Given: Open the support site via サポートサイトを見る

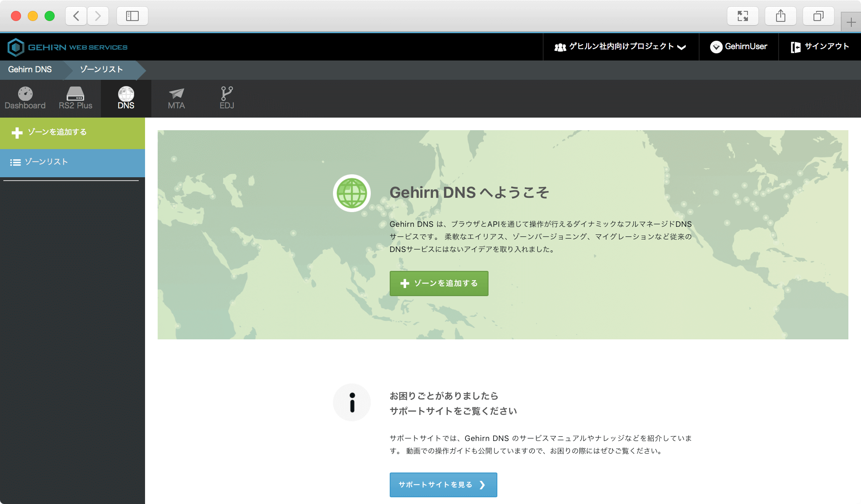Looking at the screenshot, I should pos(443,485).
